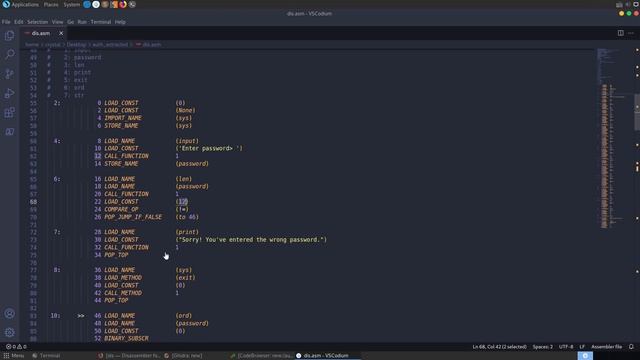Open the Source Control view
Viewport: 640px width, 360px height.
tap(9, 74)
